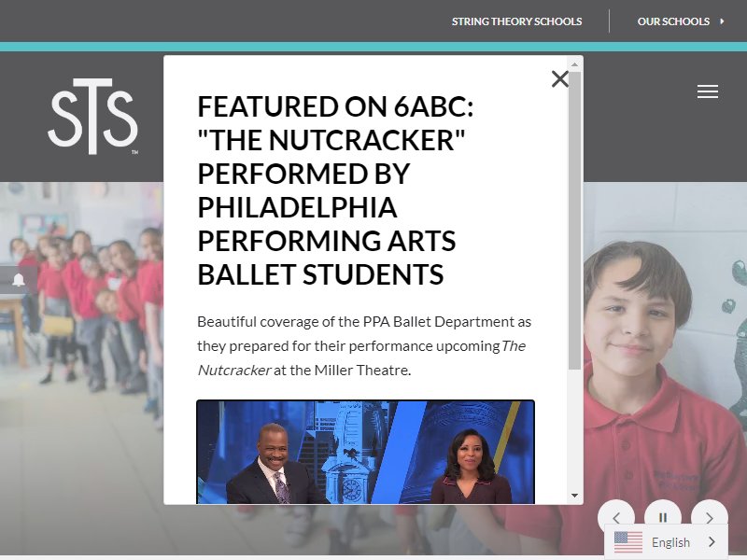Viewport: 747px width, 560px height.
Task: Click the notification bell icon
Action: click(19, 279)
